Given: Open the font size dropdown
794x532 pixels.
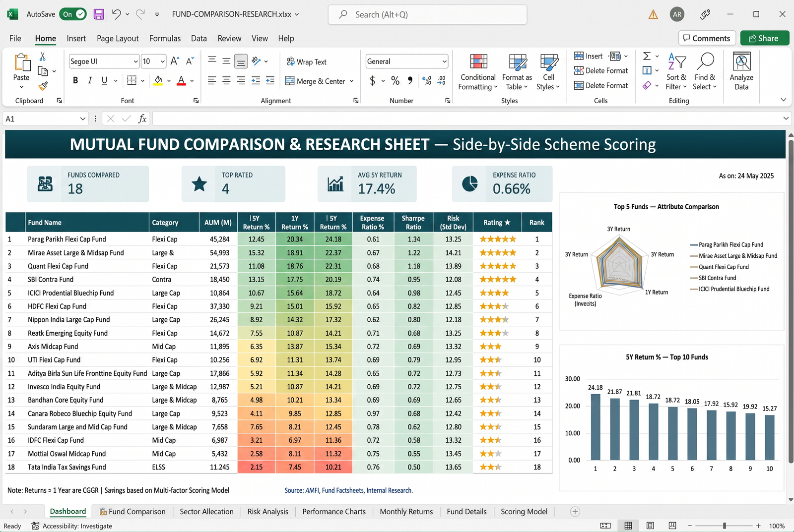Looking at the screenshot, I should point(163,61).
